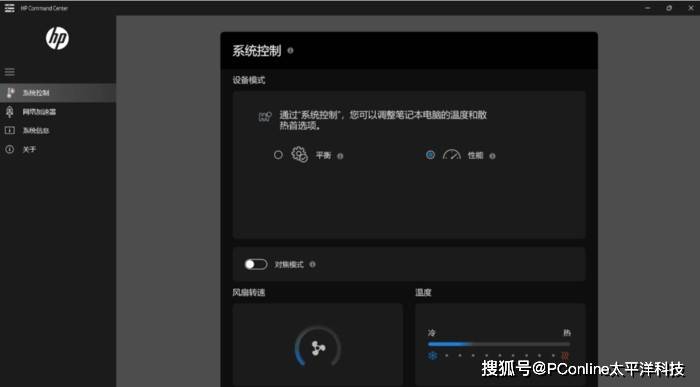This screenshot has height=387, width=700.
Task: Click the info icon beside 对焦模式
Action: tap(312, 264)
